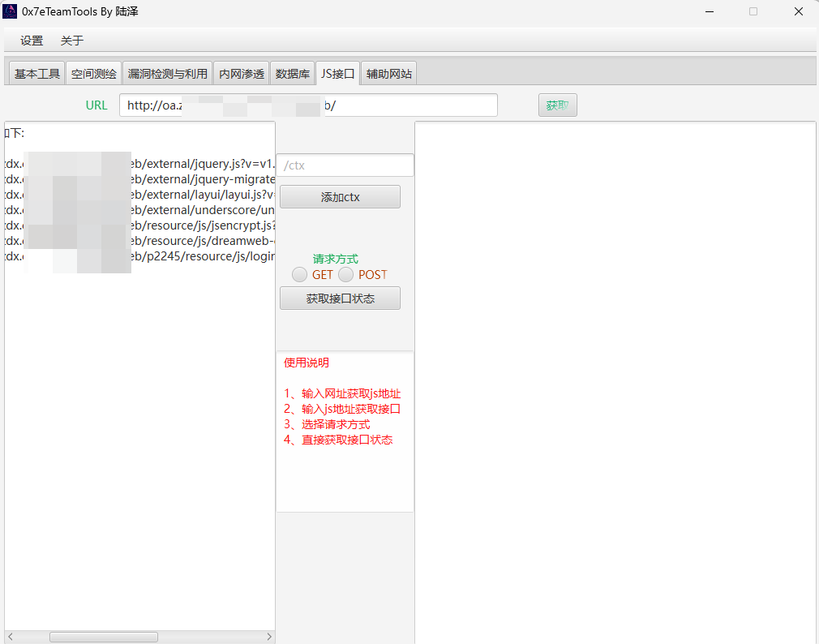The height and width of the screenshot is (644, 819).
Task: Open the 辅助网站 tab
Action: pyautogui.click(x=389, y=74)
